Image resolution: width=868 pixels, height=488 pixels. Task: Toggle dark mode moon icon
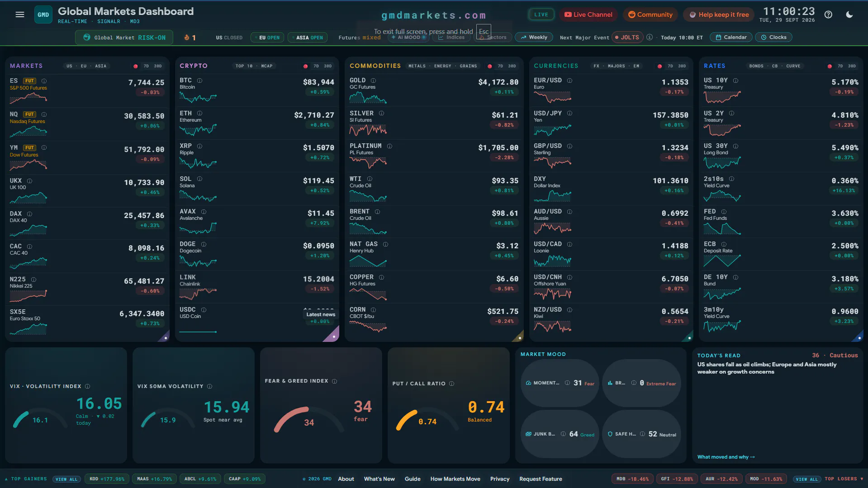click(849, 14)
